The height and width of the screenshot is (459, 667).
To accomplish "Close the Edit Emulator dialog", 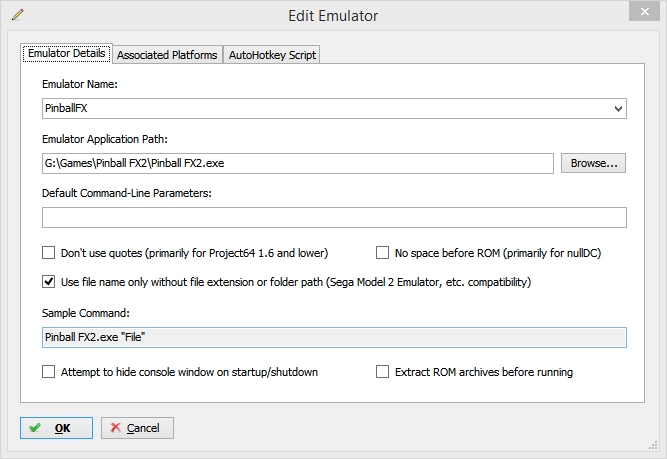I will coord(644,11).
